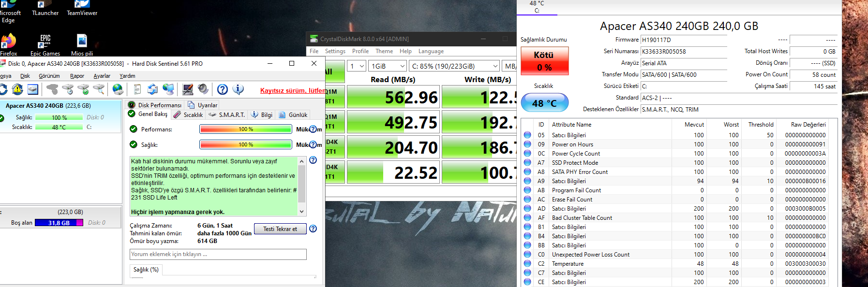This screenshot has height=287, width=868.
Task: Open Theme menu in CrystalDiskMark
Action: (384, 51)
